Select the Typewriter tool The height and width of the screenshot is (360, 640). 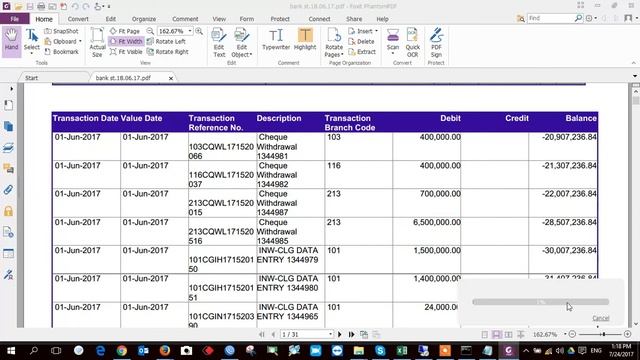click(x=276, y=40)
